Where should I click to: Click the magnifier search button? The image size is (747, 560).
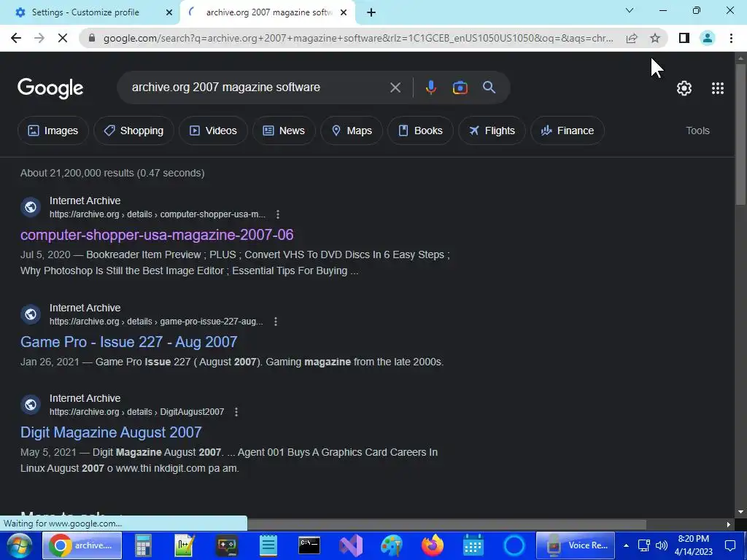pyautogui.click(x=489, y=87)
